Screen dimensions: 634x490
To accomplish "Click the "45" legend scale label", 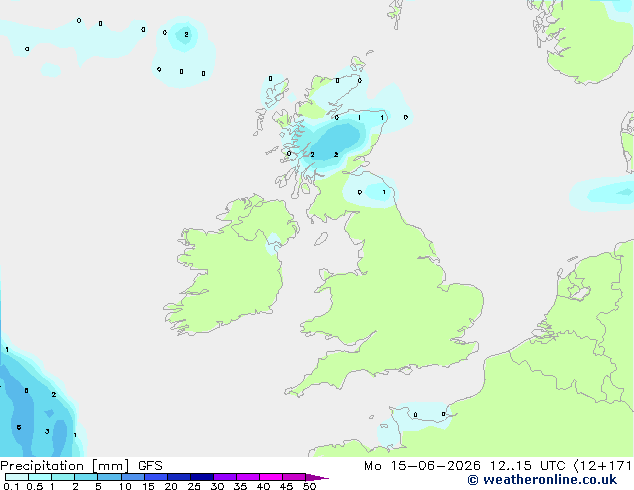I will click(286, 486).
